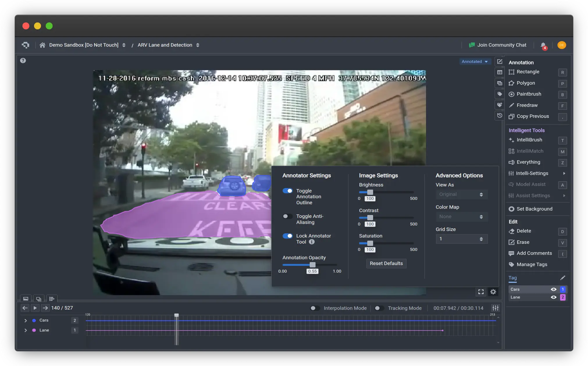
Task: Hide the Cars tag with eye icon
Action: click(553, 289)
